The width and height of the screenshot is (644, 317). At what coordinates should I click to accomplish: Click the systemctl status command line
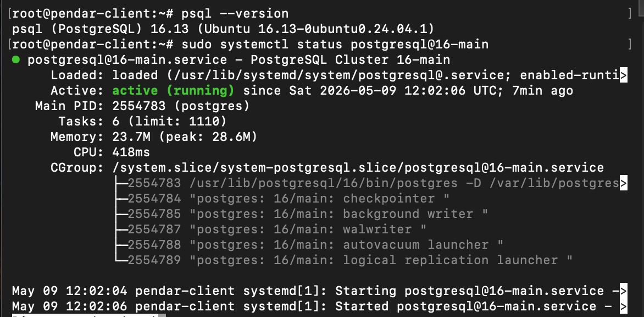(x=335, y=45)
